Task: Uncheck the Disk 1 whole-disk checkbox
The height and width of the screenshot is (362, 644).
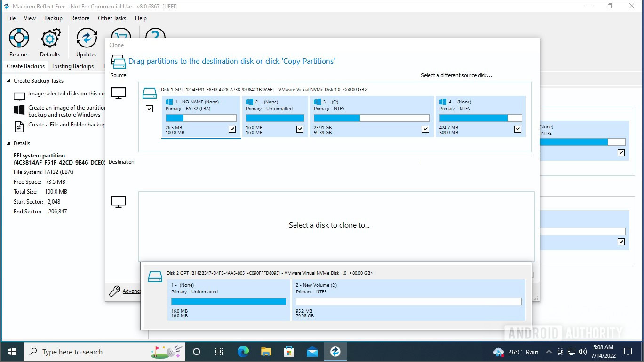Action: click(150, 109)
